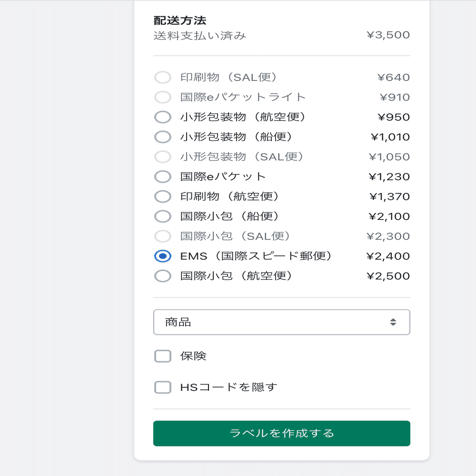The width and height of the screenshot is (476, 476).
Task: Choose 国際小包（航空便） for ¥2,500
Action: pyautogui.click(x=163, y=276)
